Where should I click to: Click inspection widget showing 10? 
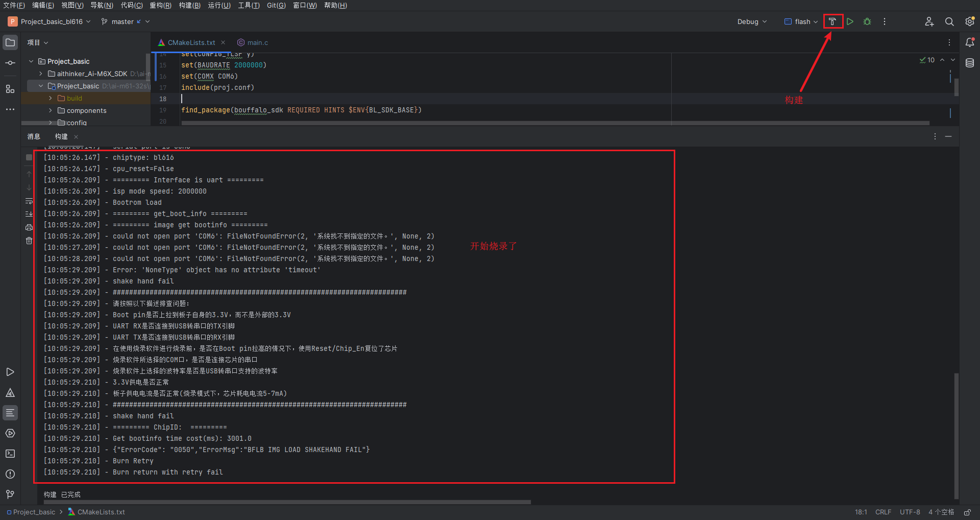927,60
